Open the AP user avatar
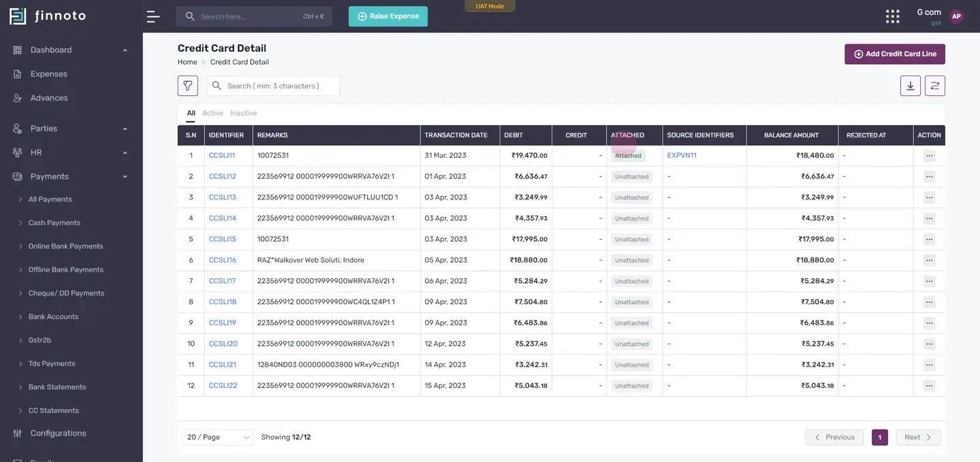Screen dimensions: 980x462 point(956,16)
